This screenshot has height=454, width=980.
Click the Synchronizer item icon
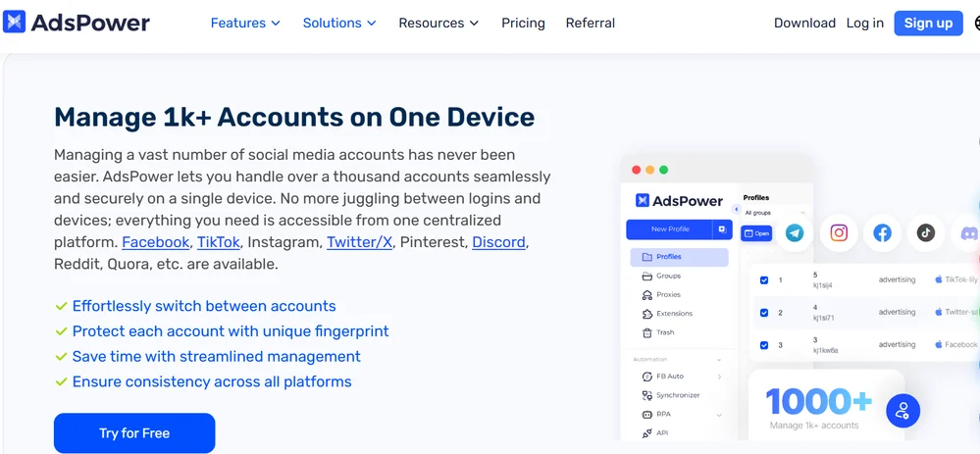[x=646, y=395]
